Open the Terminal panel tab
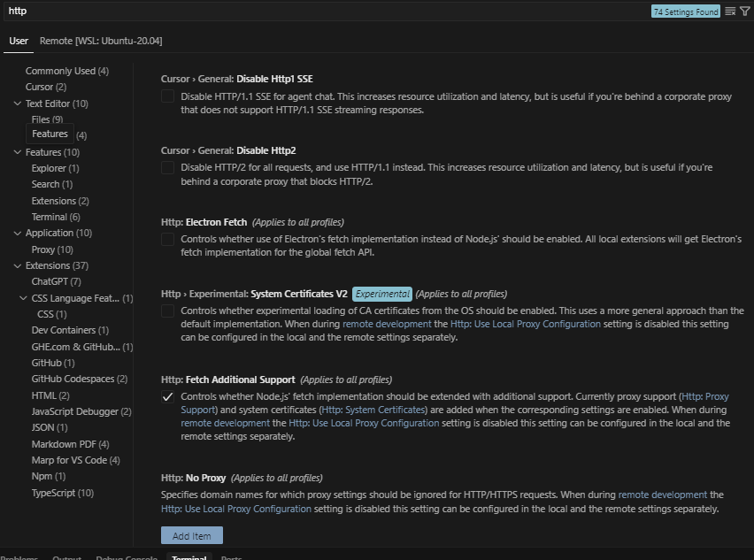 coord(189,557)
